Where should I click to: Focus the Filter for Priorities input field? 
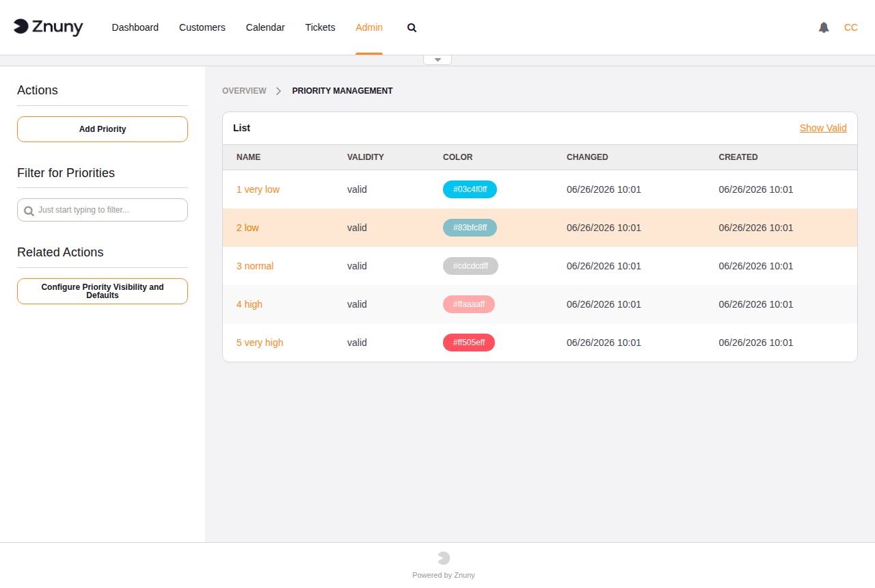pyautogui.click(x=103, y=210)
